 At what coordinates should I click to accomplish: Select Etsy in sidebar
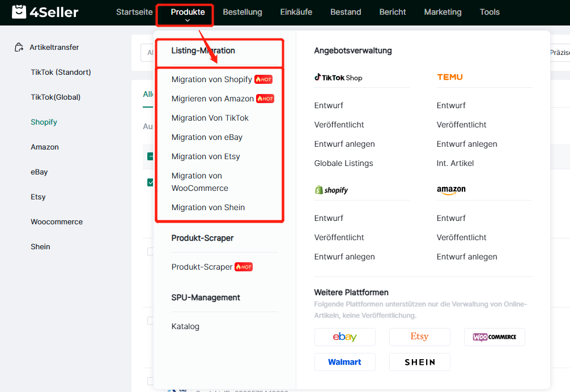(x=38, y=197)
